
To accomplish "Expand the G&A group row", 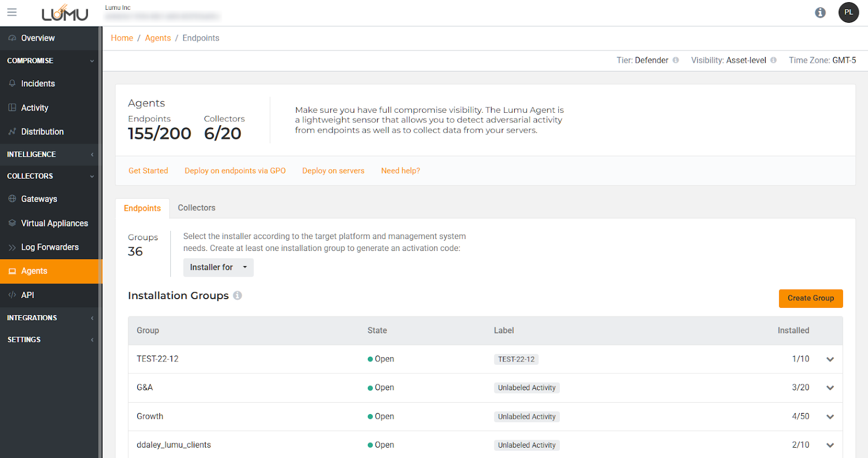I will click(830, 388).
